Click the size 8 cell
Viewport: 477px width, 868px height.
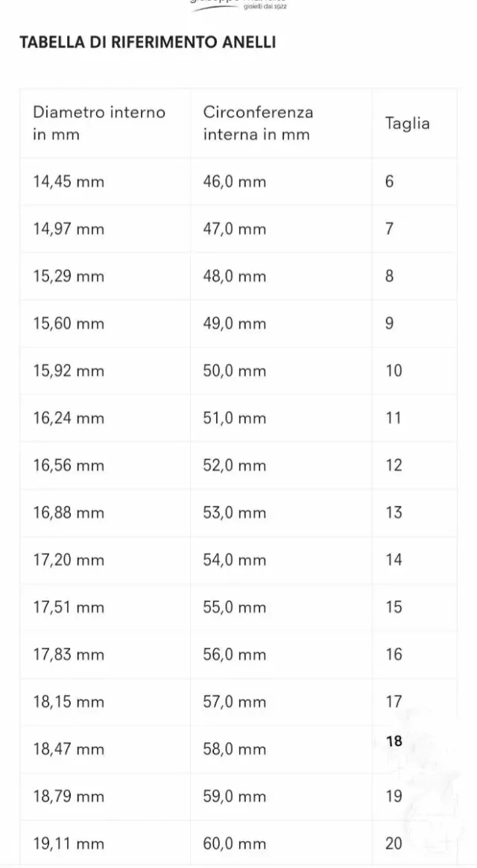pyautogui.click(x=390, y=276)
